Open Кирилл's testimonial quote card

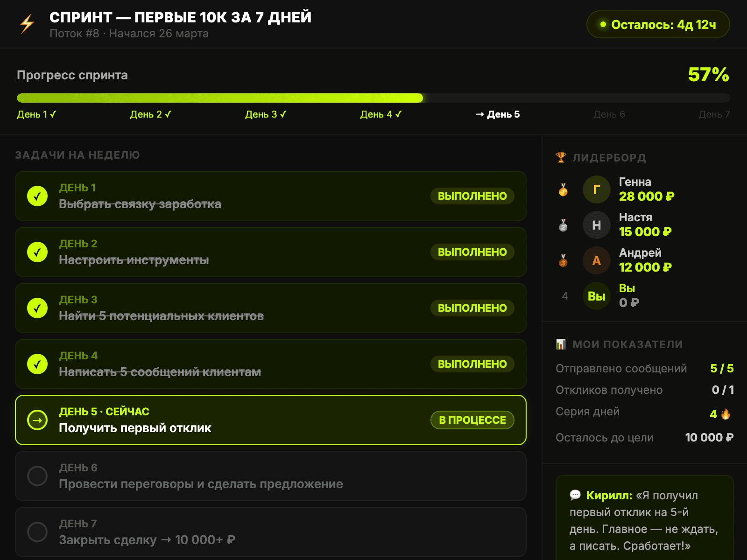tap(645, 518)
